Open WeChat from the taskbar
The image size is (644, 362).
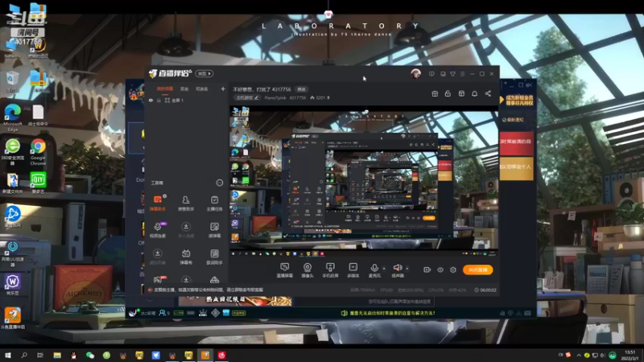[90, 355]
